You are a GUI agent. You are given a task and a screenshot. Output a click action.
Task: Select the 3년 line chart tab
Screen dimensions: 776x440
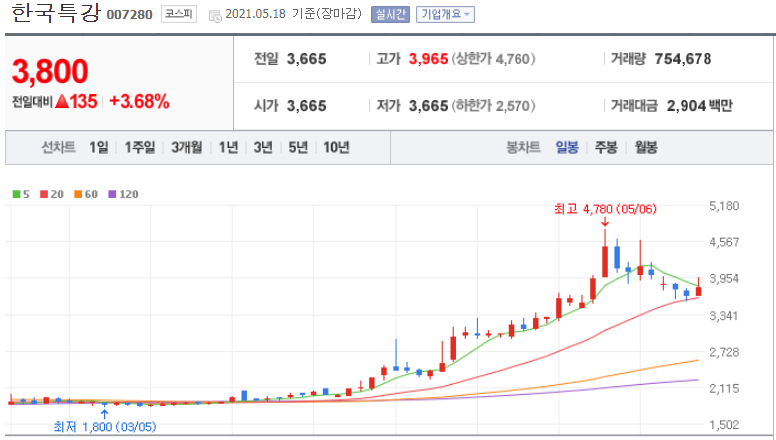coord(263,147)
